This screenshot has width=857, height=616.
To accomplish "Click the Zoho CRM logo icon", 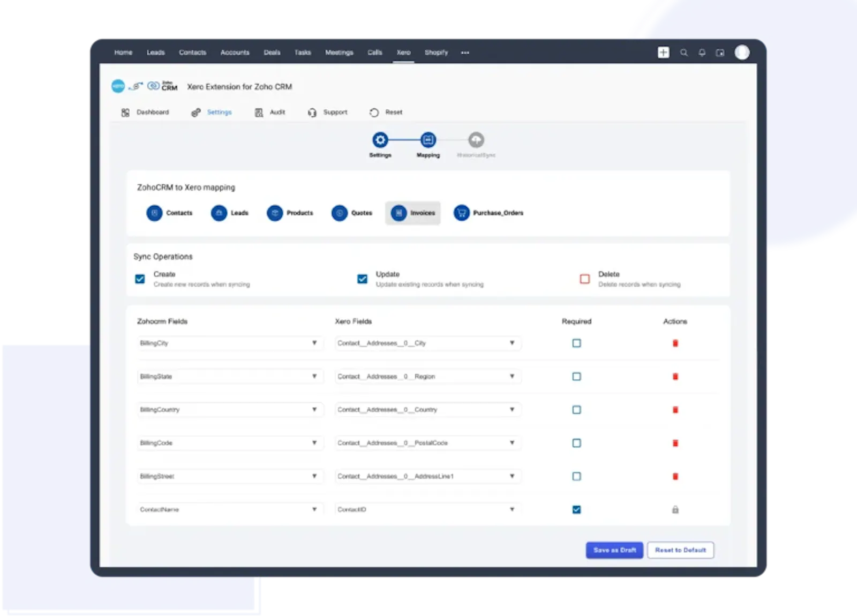I will point(162,86).
